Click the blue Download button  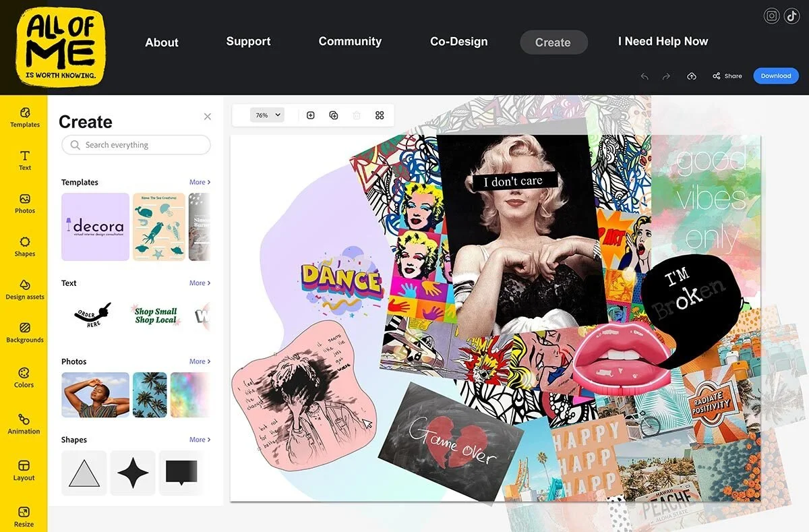point(776,76)
